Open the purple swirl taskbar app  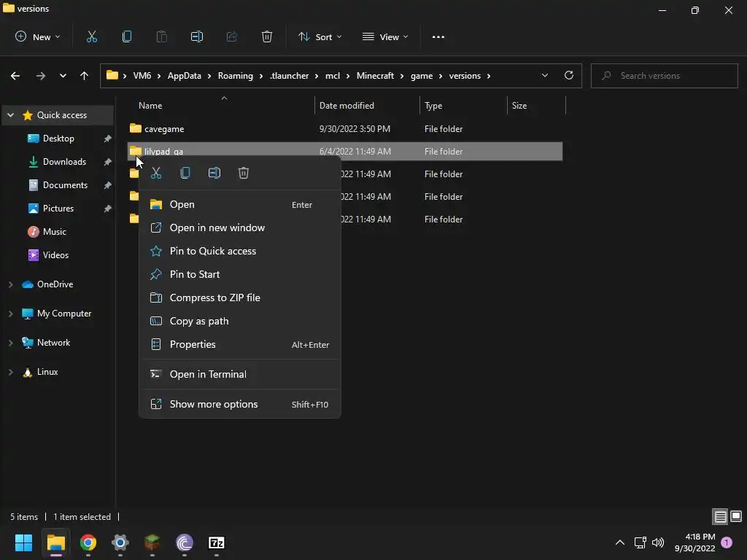pyautogui.click(x=185, y=542)
